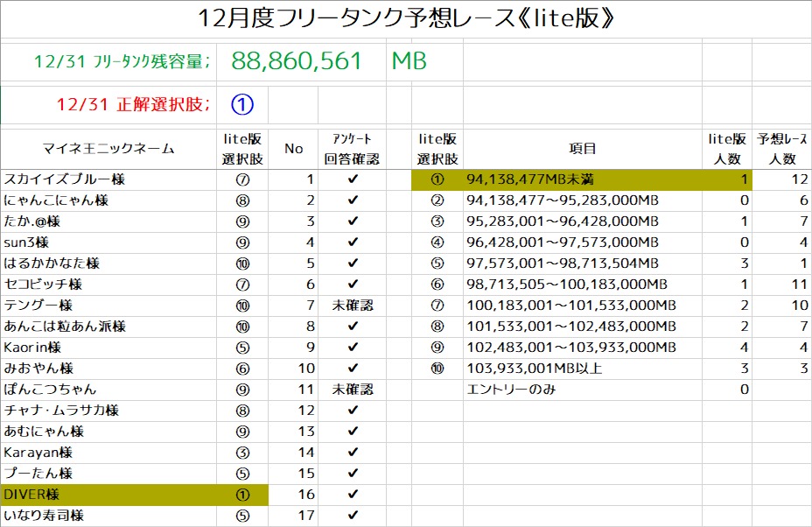This screenshot has height=527, width=812.
Task: Select the 88,860,561 remaining capacity value
Action: [297, 61]
